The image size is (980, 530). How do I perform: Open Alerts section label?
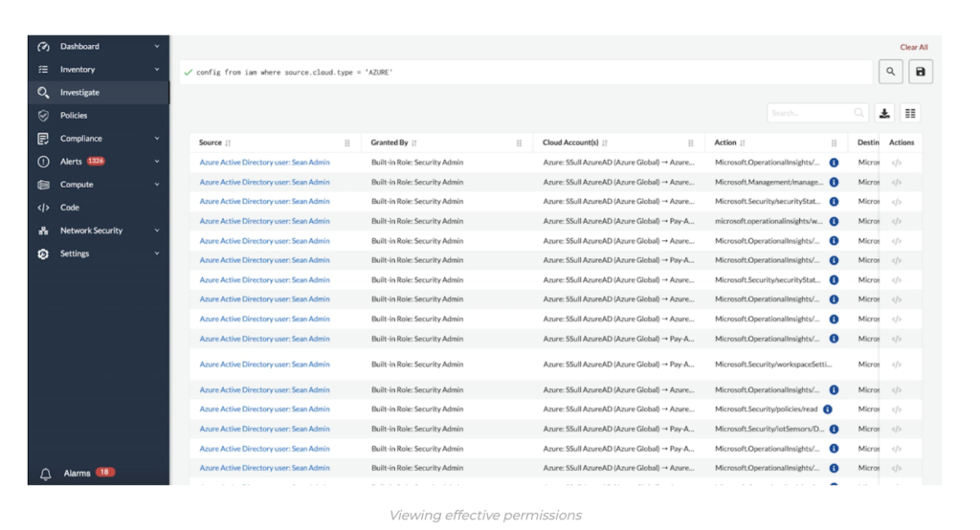(71, 162)
